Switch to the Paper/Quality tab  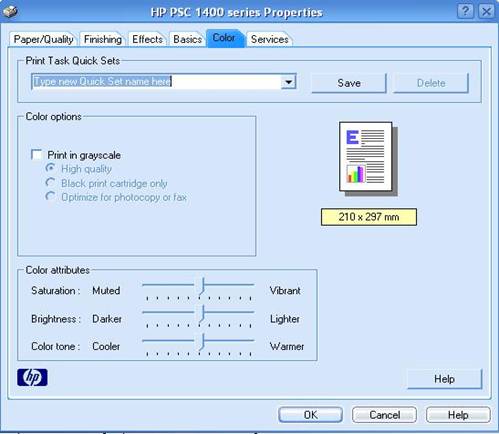pos(43,39)
